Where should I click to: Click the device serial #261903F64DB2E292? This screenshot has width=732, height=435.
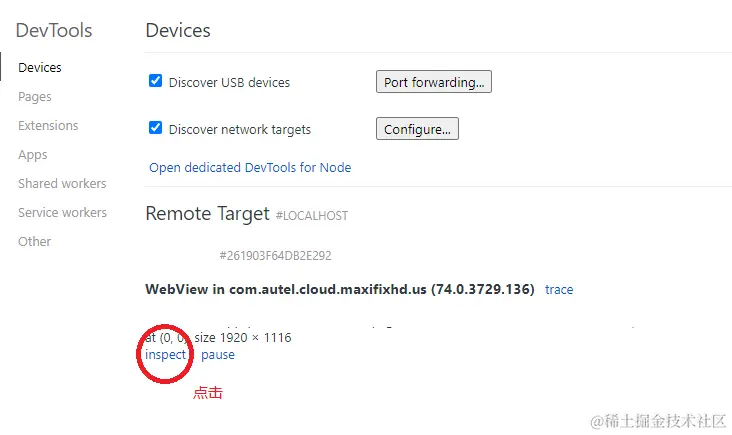click(275, 256)
